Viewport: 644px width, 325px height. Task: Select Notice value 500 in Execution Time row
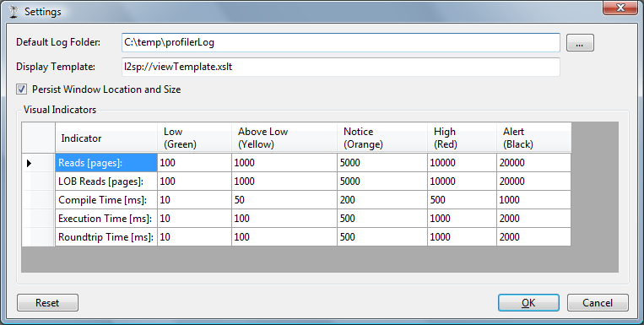[x=382, y=218]
